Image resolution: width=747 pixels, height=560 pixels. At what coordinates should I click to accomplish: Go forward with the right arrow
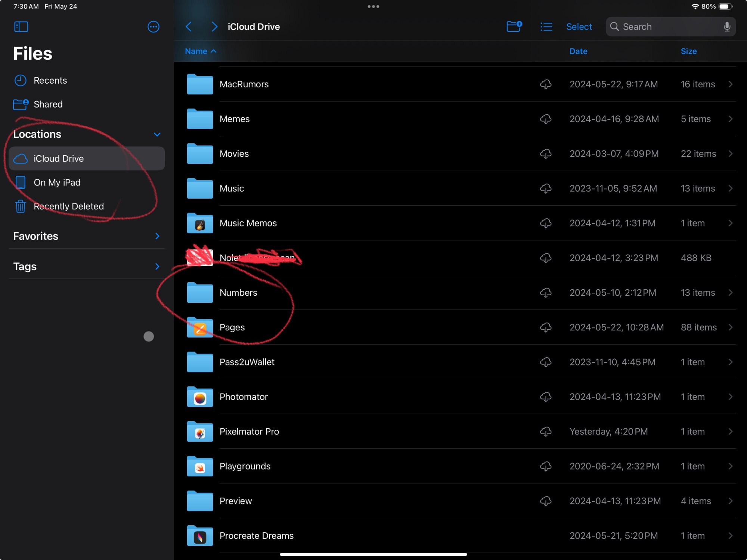click(214, 27)
